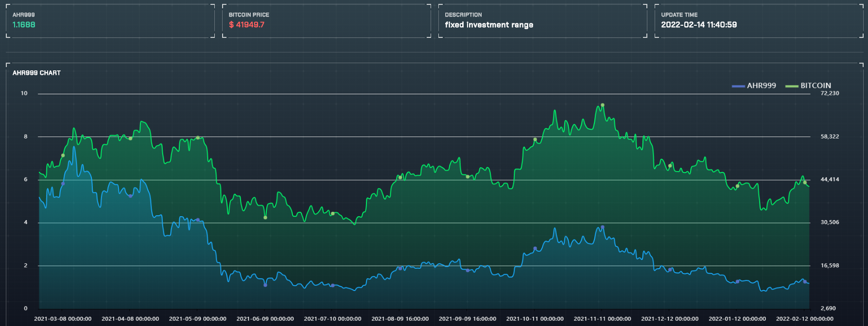The width and height of the screenshot is (868, 326).
Task: Click blue AHR999 marker at 2021-03-08
Action: tap(63, 184)
